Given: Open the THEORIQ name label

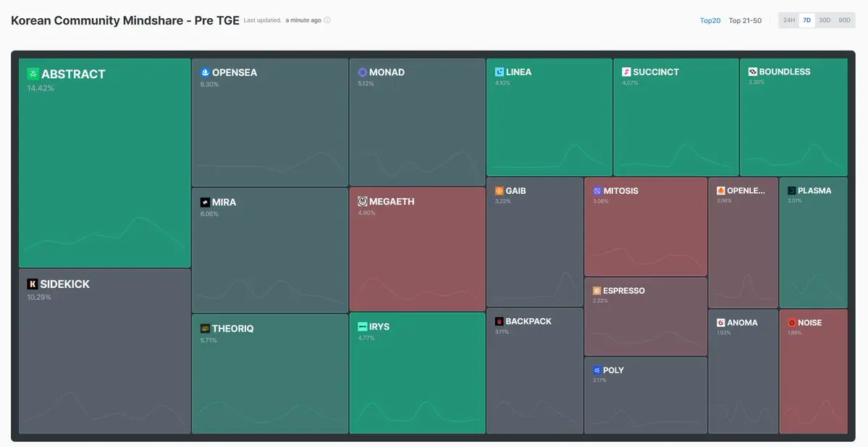Looking at the screenshot, I should pyautogui.click(x=233, y=328).
